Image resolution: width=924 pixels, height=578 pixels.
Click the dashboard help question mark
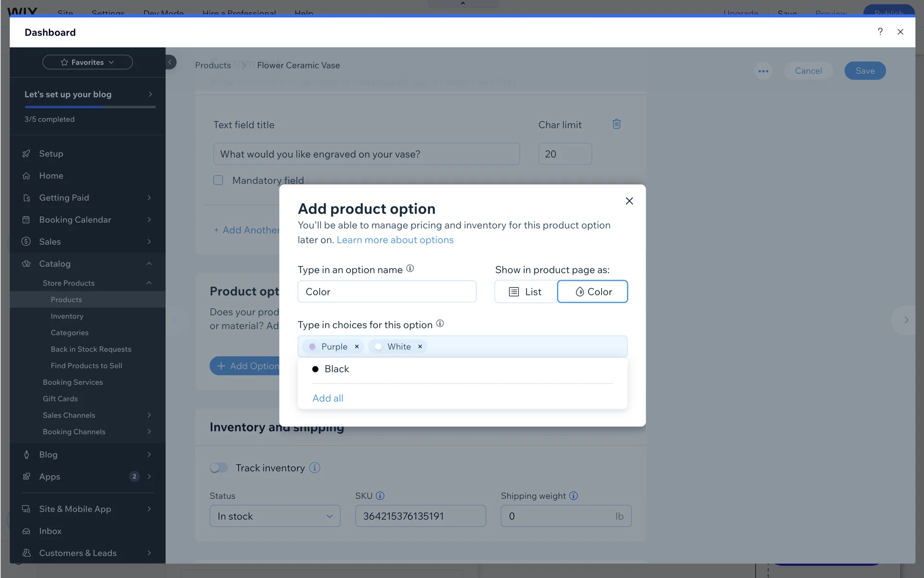pyautogui.click(x=880, y=32)
